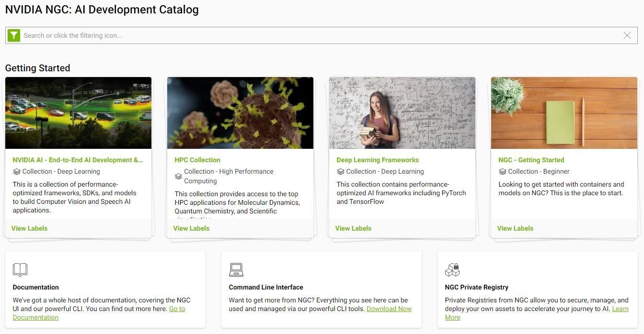
Task: Click the Command Line Interface laptop icon
Action: click(x=236, y=270)
